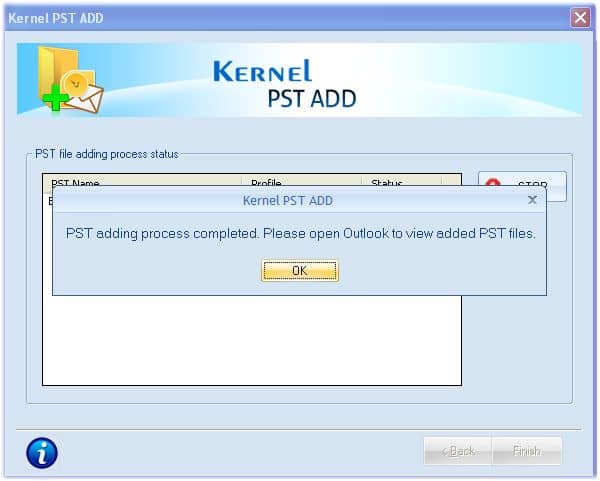The image size is (600, 481).
Task: Close the main Kernel PST ADD window
Action: coord(580,18)
